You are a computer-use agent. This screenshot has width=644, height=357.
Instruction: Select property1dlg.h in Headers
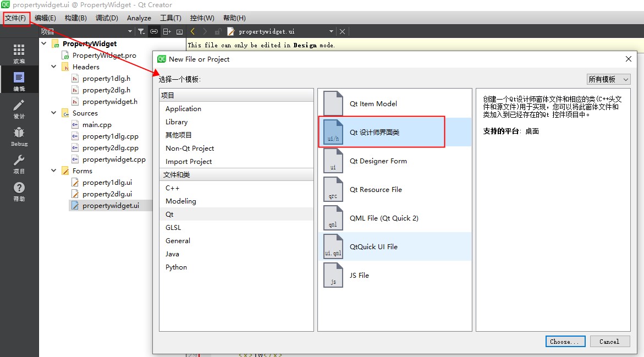click(x=106, y=78)
